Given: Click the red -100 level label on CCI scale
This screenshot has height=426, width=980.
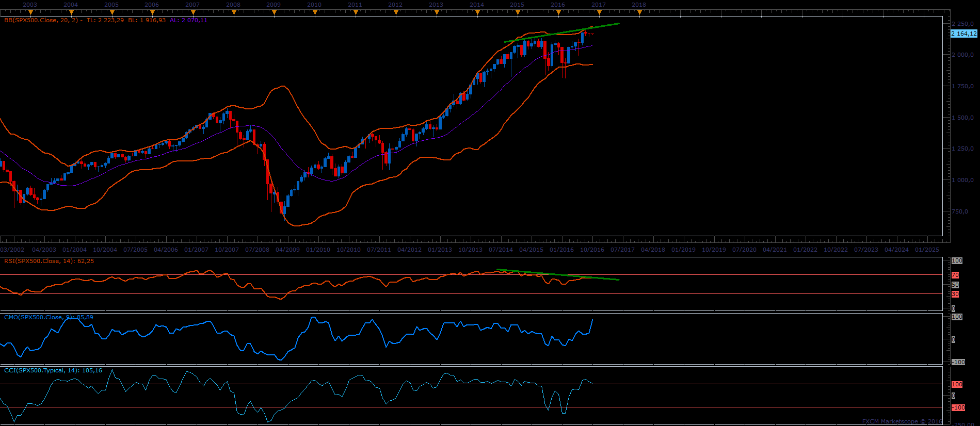Looking at the screenshot, I should [x=958, y=407].
